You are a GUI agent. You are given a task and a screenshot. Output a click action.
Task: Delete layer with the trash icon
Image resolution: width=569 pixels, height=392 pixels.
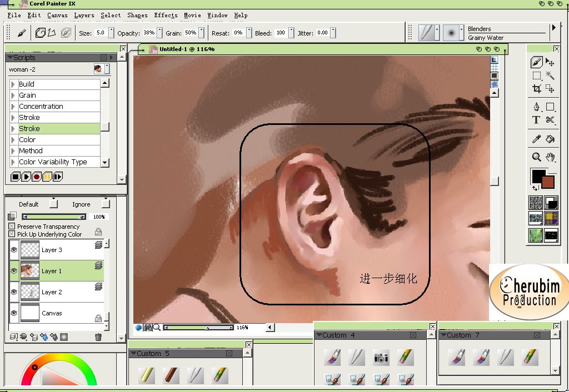[x=98, y=337]
